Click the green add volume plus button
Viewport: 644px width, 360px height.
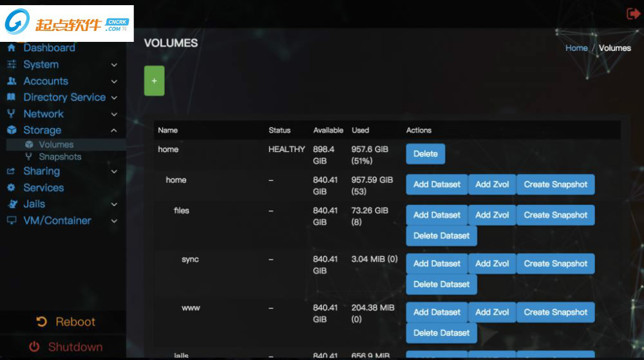pos(154,81)
